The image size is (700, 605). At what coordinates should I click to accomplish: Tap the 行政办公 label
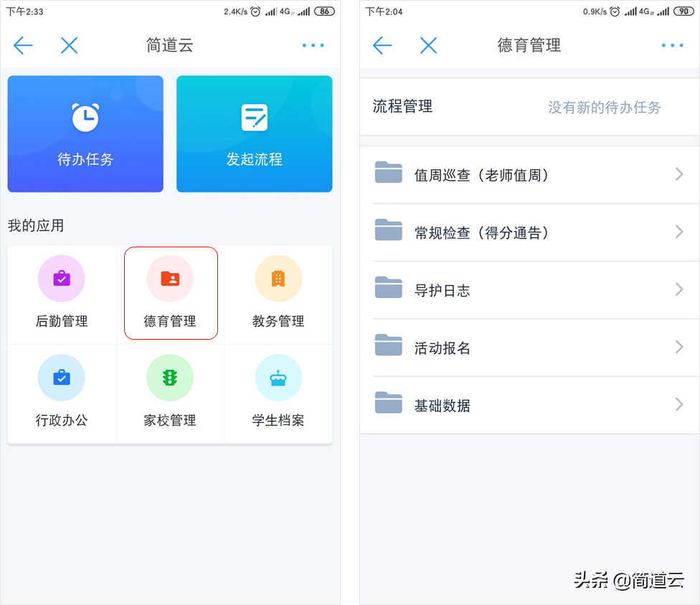point(62,420)
